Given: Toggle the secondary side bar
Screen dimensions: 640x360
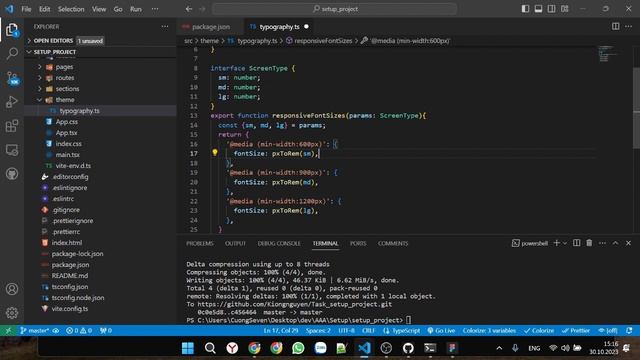Looking at the screenshot, I should [551, 9].
